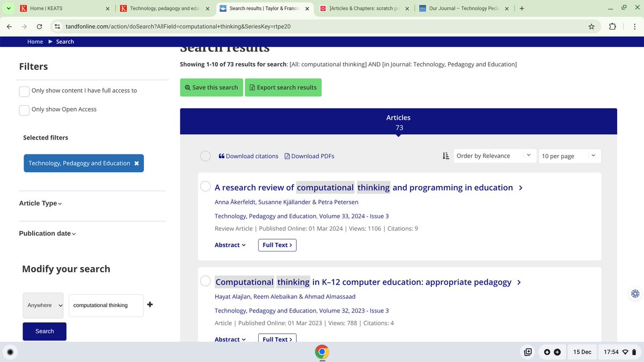Click the Download citations link

point(248,156)
